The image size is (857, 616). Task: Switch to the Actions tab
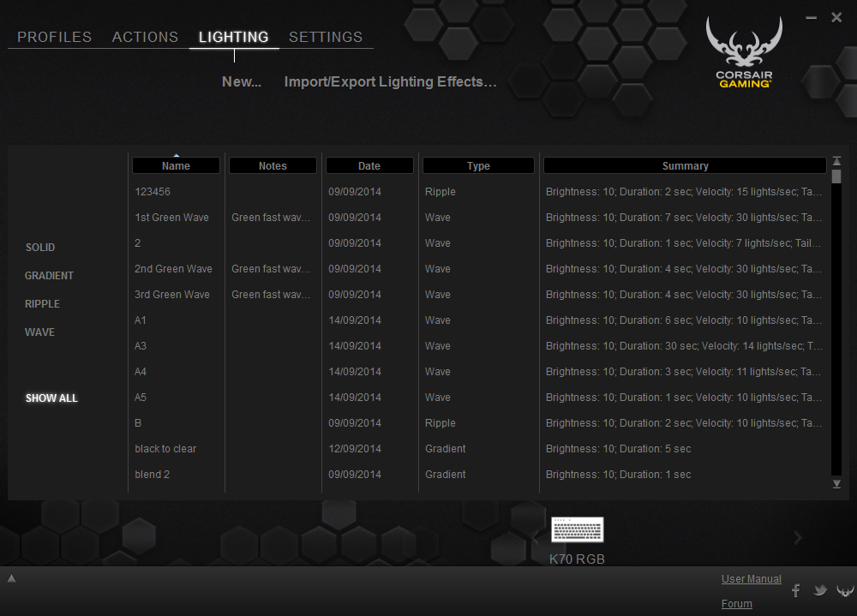[x=145, y=37]
